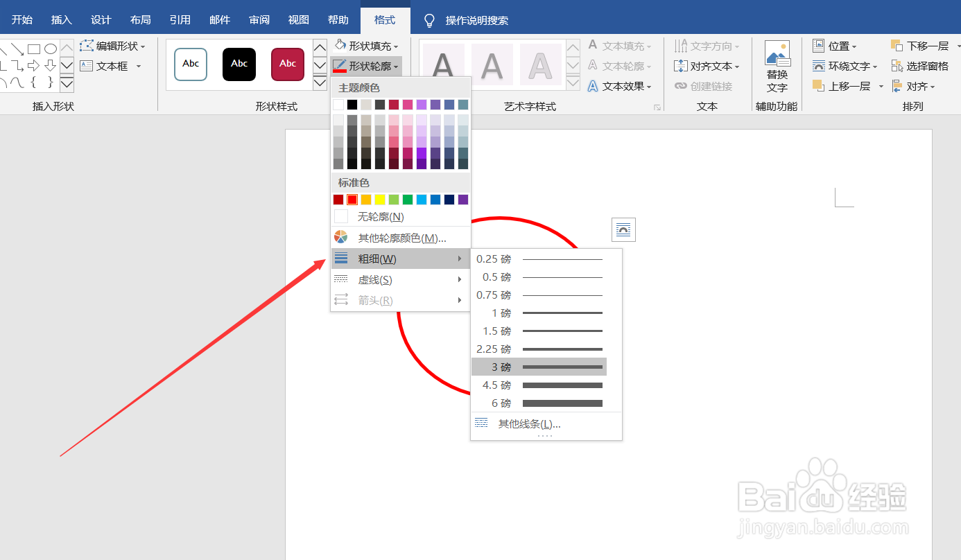Select 0.5 pt line weight

tap(539, 277)
